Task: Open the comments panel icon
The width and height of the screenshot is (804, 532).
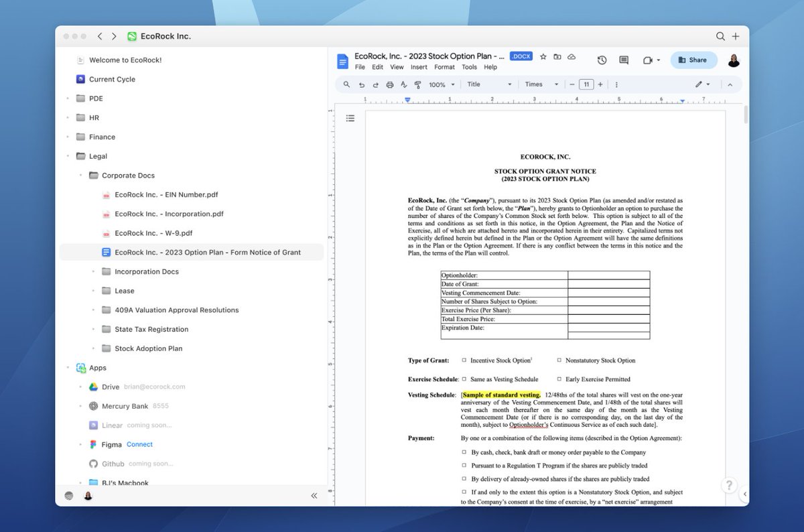Action: [624, 60]
